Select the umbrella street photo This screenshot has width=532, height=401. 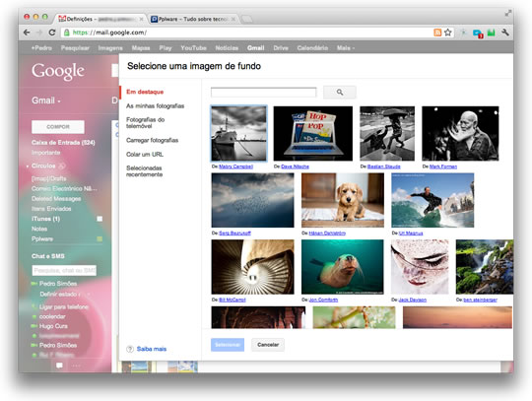[x=387, y=133]
